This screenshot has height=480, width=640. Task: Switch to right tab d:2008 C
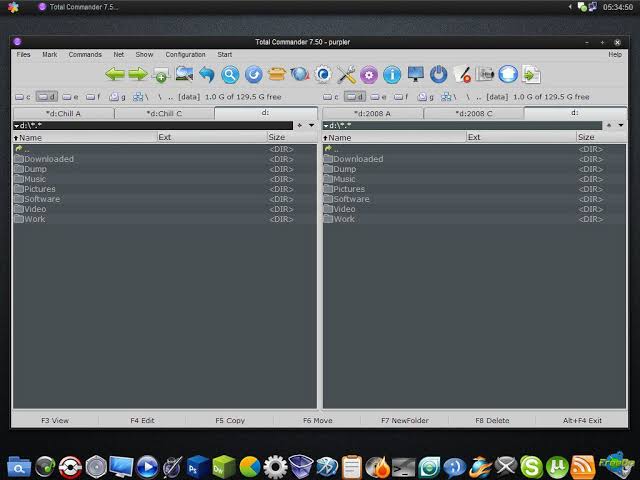(x=473, y=113)
